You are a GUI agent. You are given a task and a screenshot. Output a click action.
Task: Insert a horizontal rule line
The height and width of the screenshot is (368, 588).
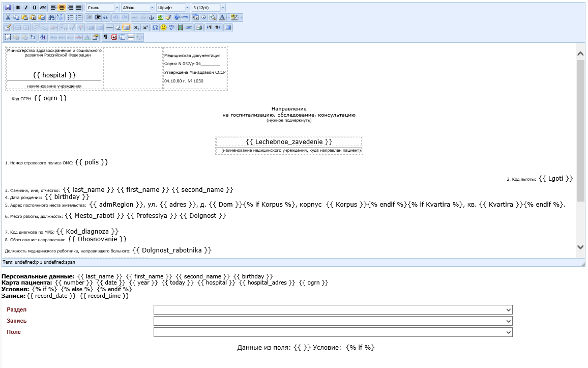coord(109,27)
